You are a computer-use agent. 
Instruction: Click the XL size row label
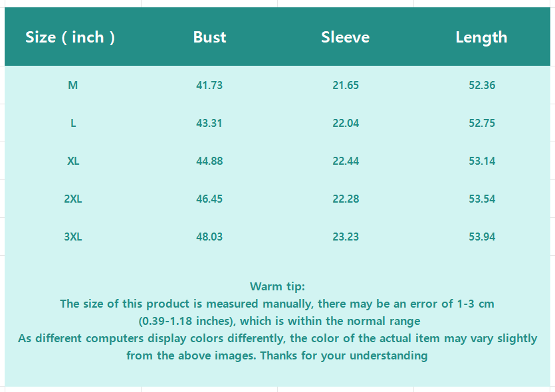point(73,161)
